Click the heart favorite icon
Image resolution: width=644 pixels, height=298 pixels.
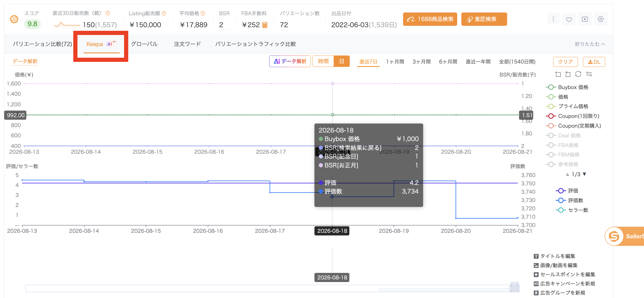(x=569, y=19)
